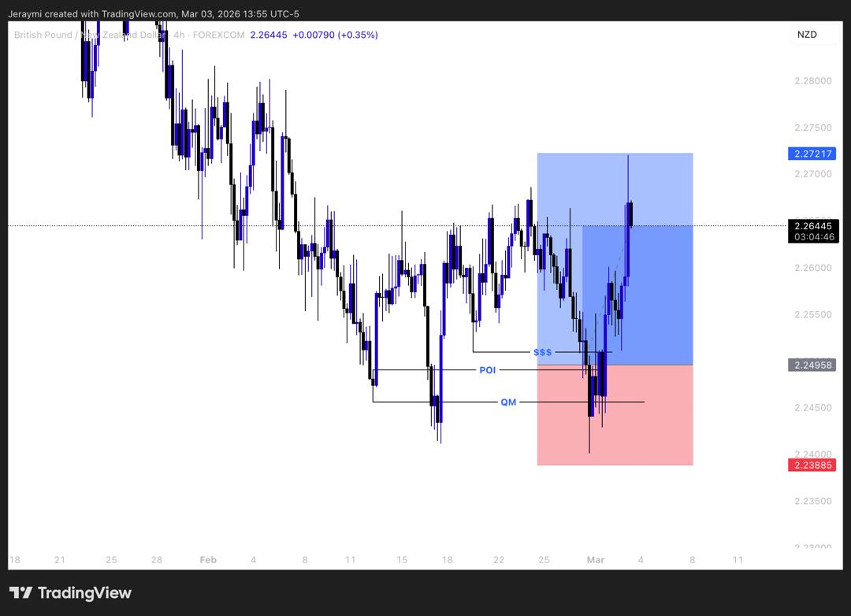Image resolution: width=851 pixels, height=616 pixels.
Task: Click the FOREXCOM exchange label
Action: pos(220,35)
